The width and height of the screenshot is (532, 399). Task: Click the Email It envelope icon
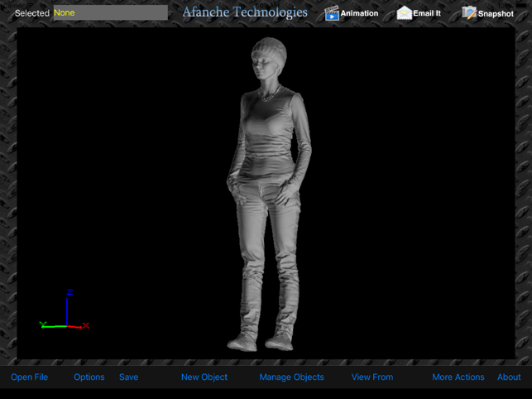coord(405,13)
